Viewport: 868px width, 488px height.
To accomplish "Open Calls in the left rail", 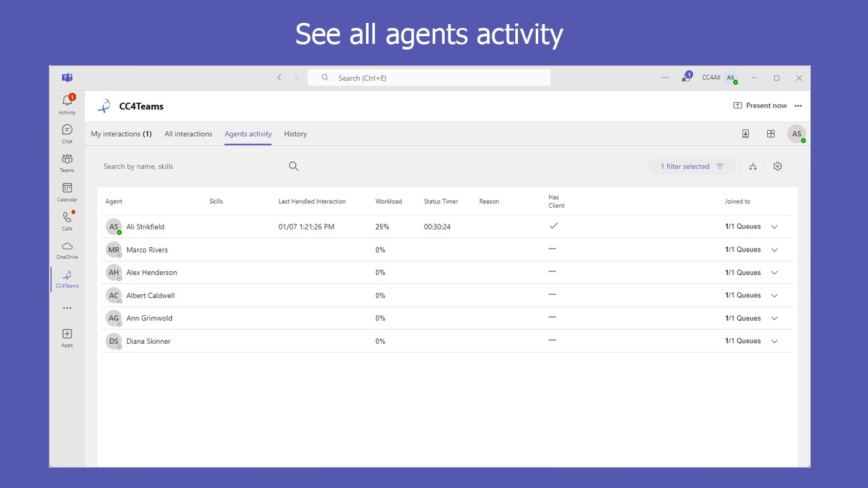I will (x=67, y=220).
